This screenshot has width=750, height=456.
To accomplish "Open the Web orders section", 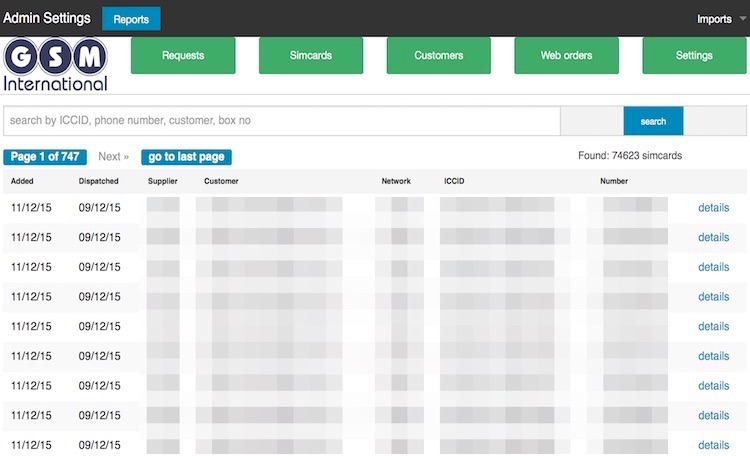I will tap(566, 56).
